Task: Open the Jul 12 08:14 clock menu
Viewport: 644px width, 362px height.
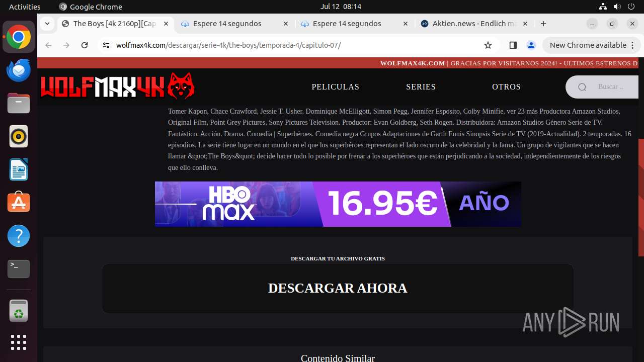Action: pos(341,7)
